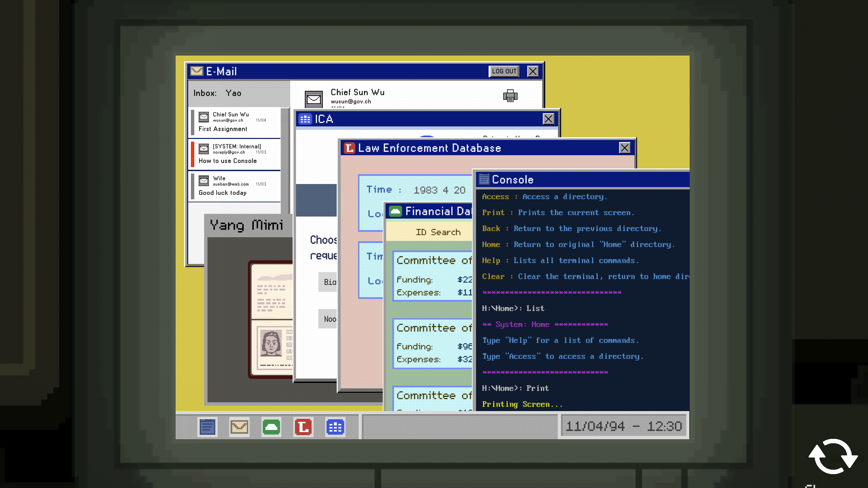Click the envelope icon beside Chief Sun Wu's message

pos(314,98)
